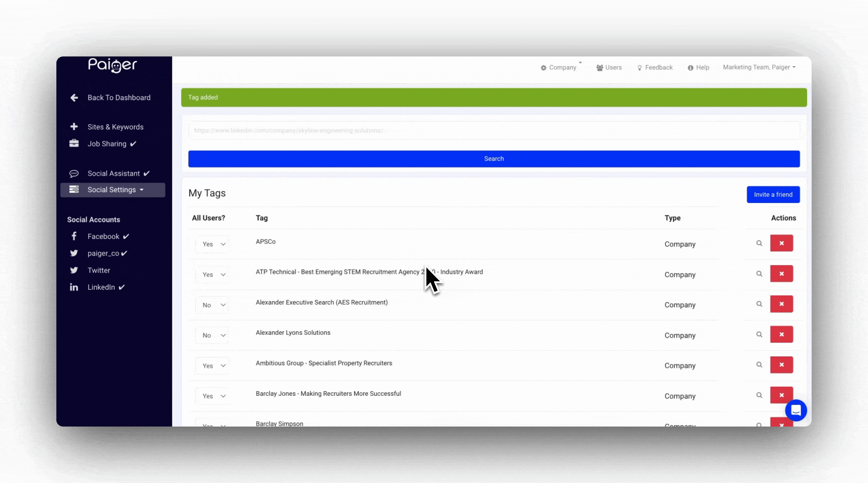Open the LinkedIn social account link
Image resolution: width=868 pixels, height=483 pixels.
pyautogui.click(x=101, y=287)
